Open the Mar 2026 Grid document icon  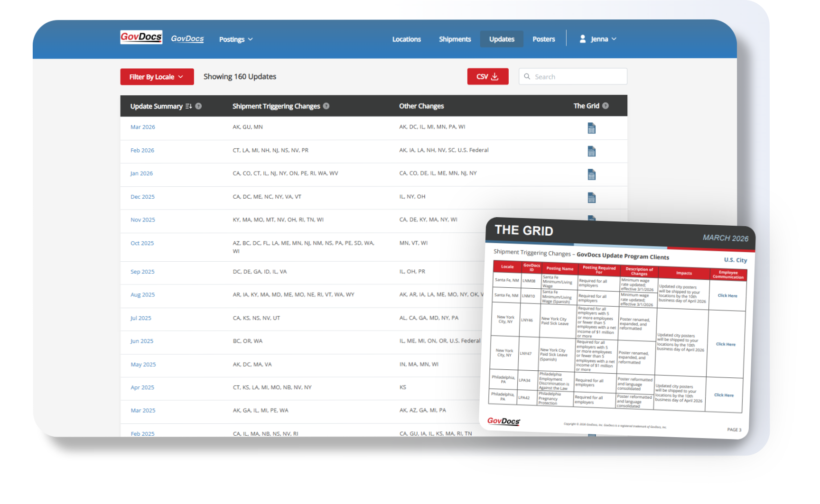(x=591, y=128)
